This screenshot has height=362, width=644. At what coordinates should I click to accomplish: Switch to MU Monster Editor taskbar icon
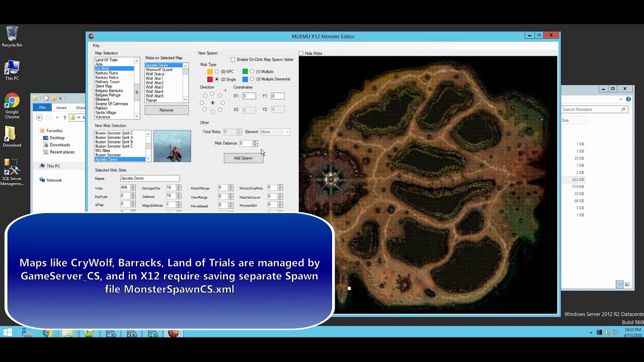tap(174, 333)
